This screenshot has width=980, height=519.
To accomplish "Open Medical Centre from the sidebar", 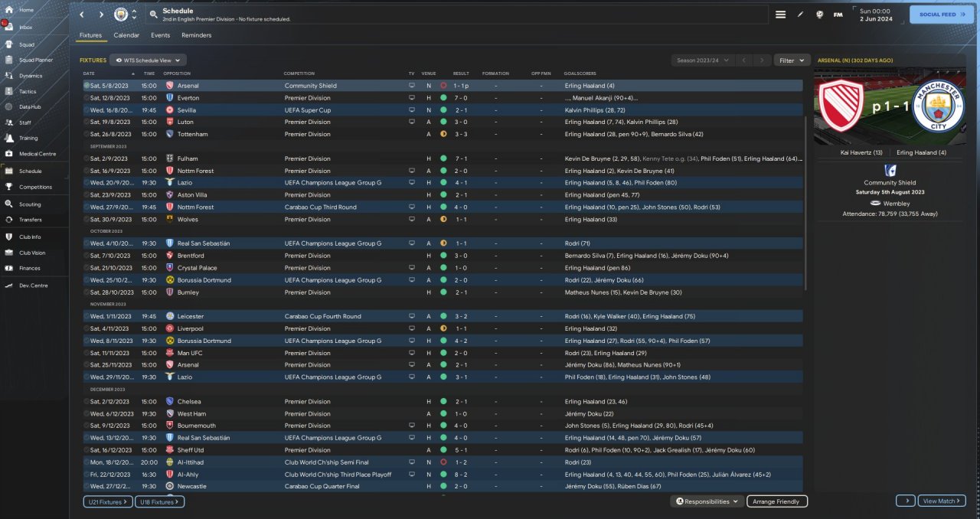I will click(37, 154).
